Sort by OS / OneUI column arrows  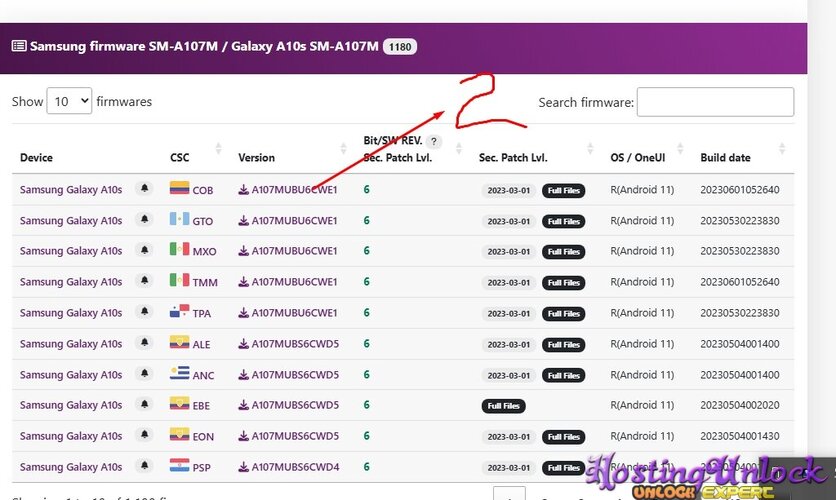(x=680, y=149)
